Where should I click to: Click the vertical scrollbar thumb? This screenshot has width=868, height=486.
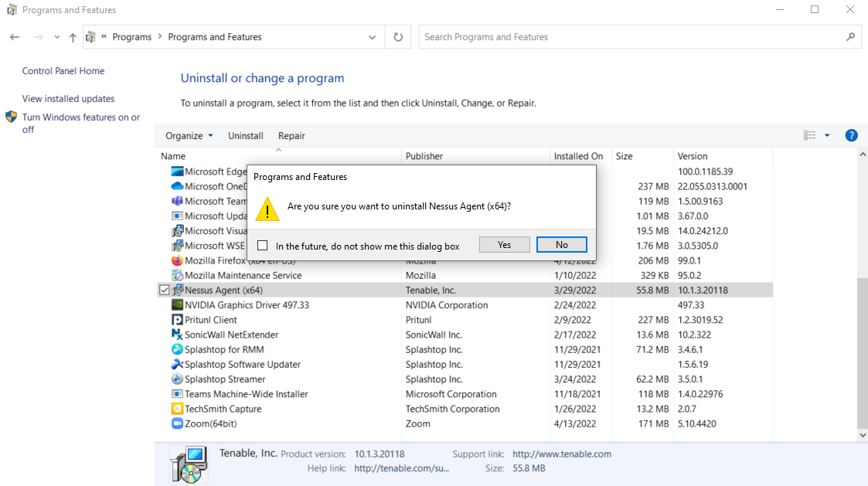(x=863, y=352)
